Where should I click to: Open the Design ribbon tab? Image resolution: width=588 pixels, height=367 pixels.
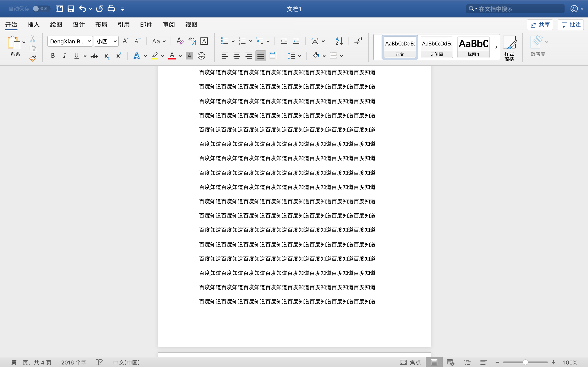(79, 25)
